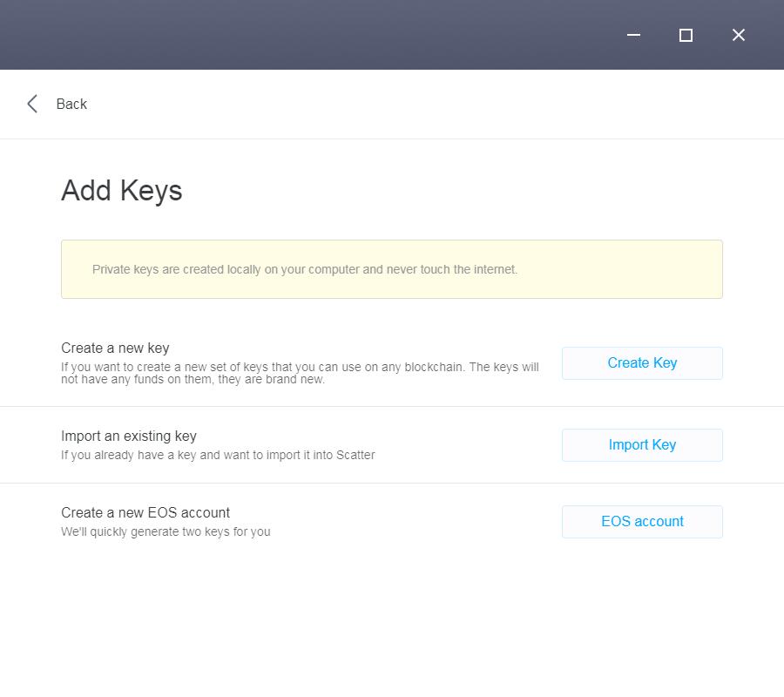Click the description about brand new keys
Viewport: 784px width, 697px height.
click(299, 373)
